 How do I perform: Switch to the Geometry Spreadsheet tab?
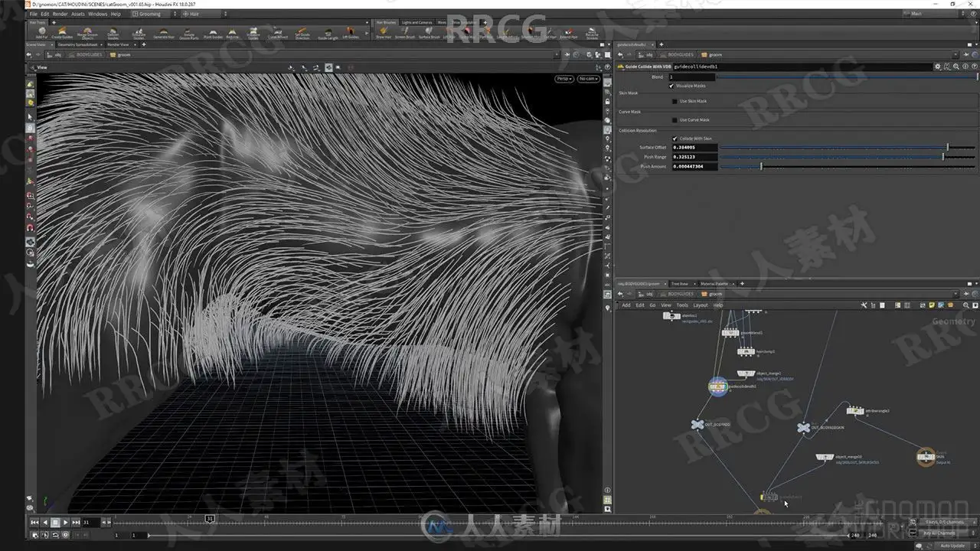pos(77,44)
